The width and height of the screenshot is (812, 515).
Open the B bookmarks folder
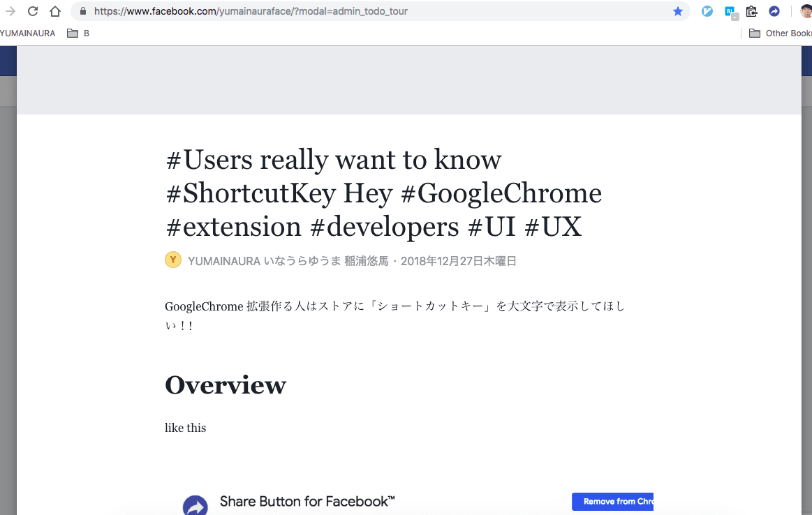pos(78,33)
